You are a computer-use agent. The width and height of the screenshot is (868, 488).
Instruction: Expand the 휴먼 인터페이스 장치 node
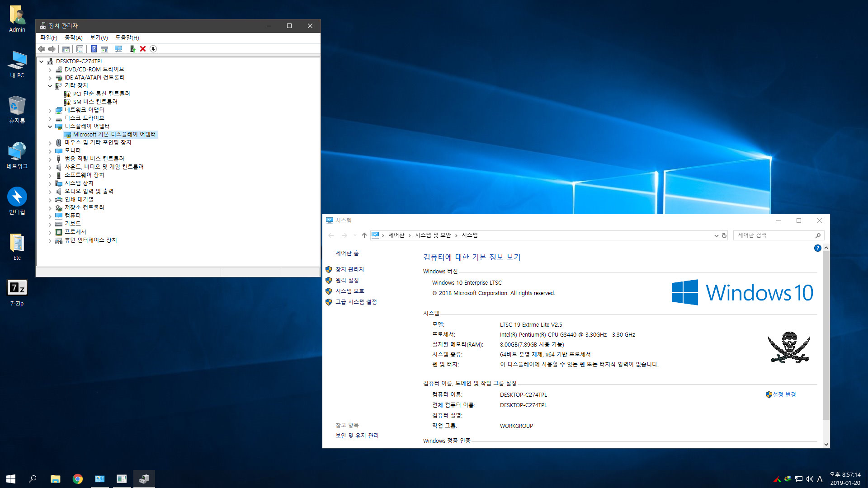pyautogui.click(x=50, y=240)
